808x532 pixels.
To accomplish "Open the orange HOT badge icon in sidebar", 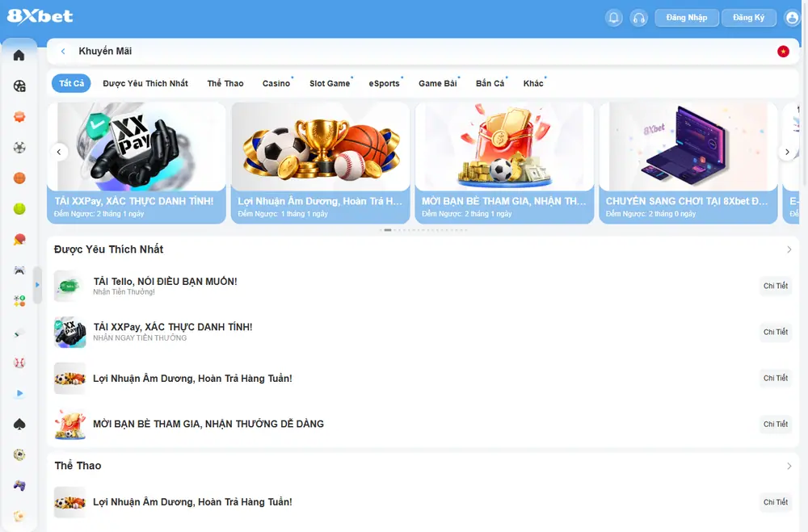I will tap(19, 117).
